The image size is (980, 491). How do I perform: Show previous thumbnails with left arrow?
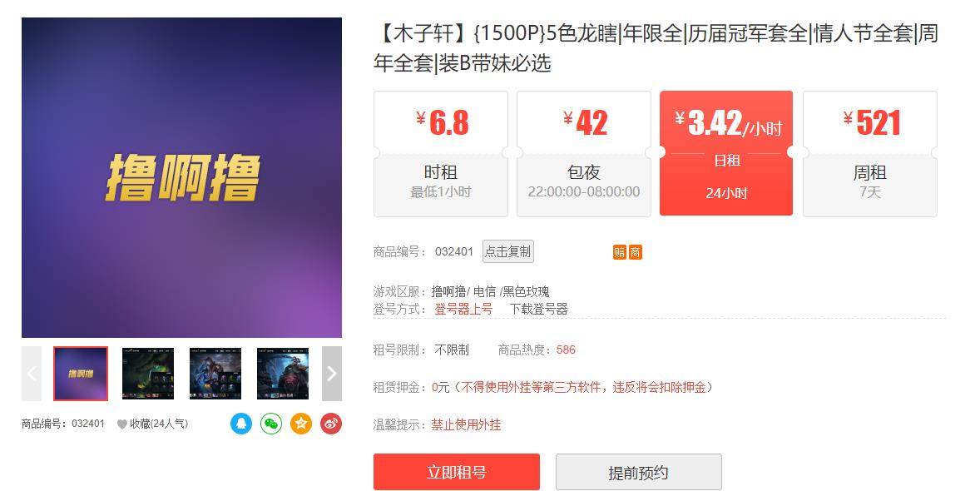tap(32, 374)
